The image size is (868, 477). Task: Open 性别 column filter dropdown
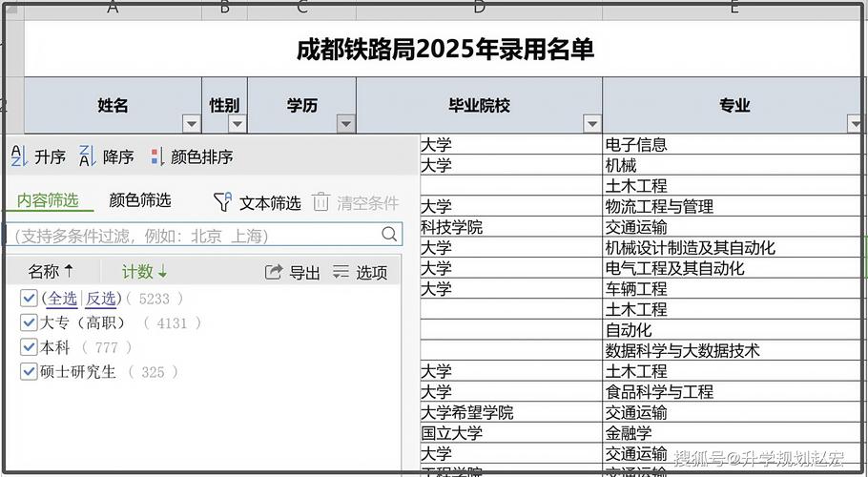[238, 124]
